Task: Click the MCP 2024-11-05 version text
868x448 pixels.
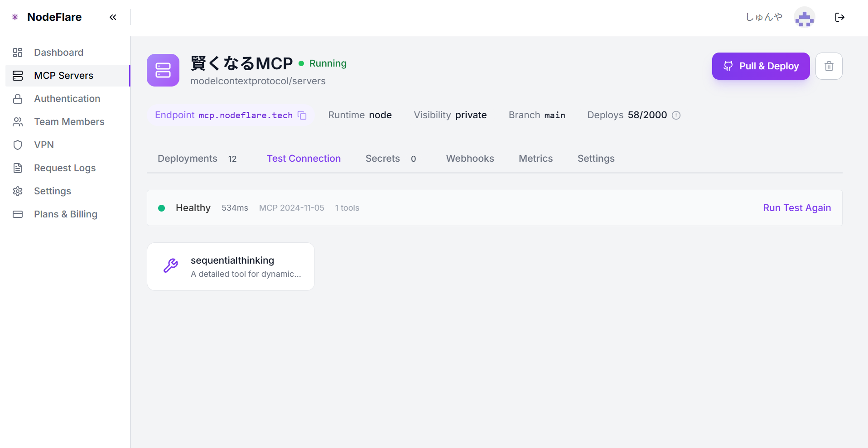Action: coord(292,208)
